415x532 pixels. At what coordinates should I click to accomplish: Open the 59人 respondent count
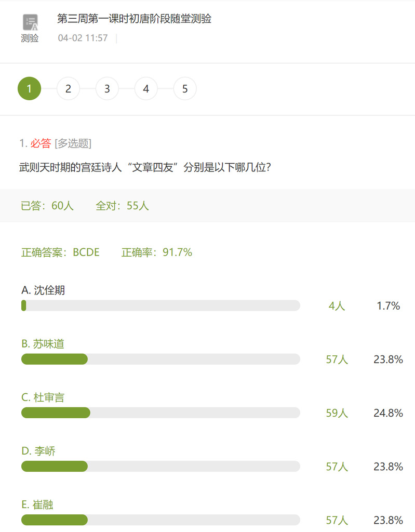point(337,413)
